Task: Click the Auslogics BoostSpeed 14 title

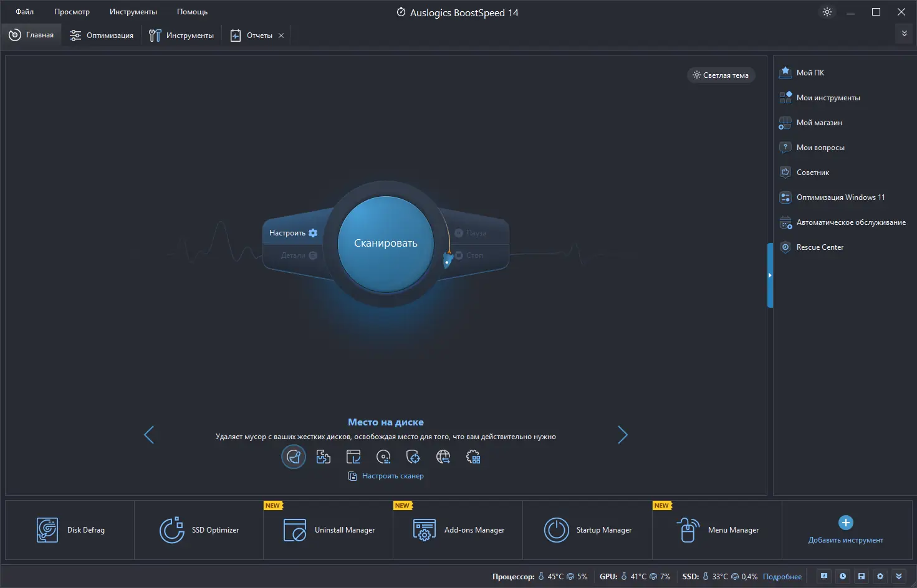Action: pyautogui.click(x=464, y=12)
